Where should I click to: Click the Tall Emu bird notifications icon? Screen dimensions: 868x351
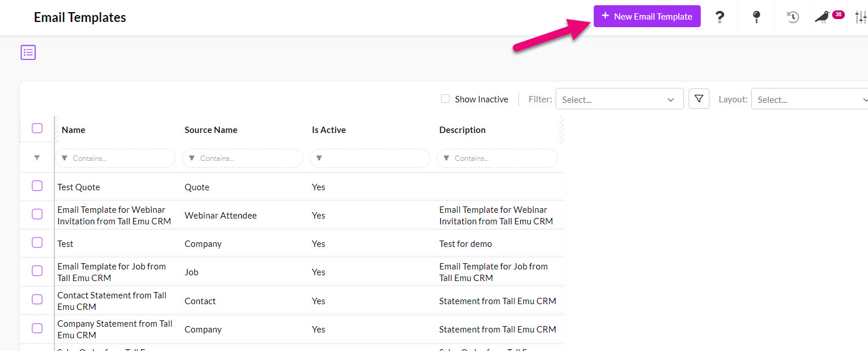tap(822, 18)
